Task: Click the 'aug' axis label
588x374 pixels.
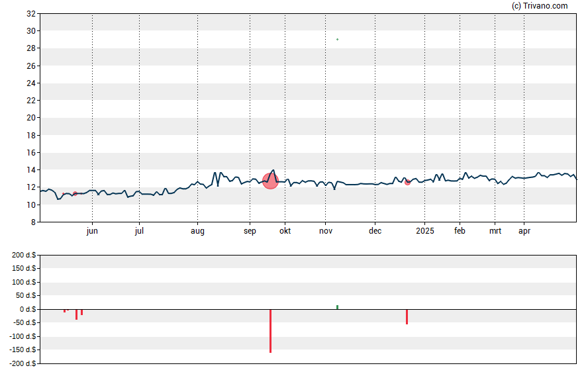Action: (197, 231)
